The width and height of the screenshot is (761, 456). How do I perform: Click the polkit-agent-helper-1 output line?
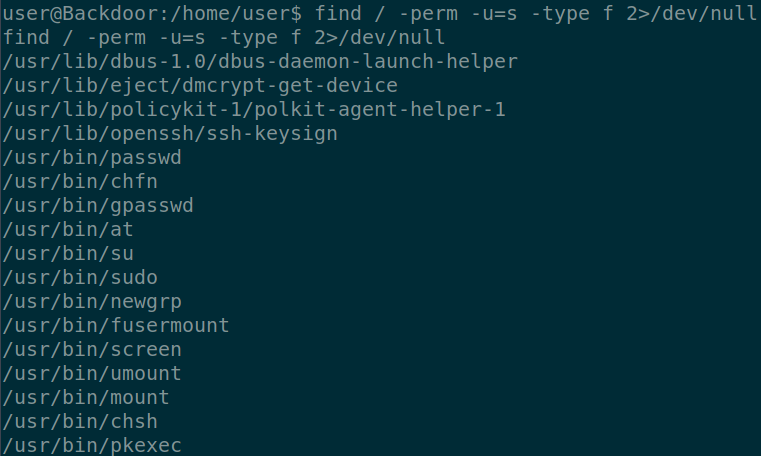[x=254, y=109]
